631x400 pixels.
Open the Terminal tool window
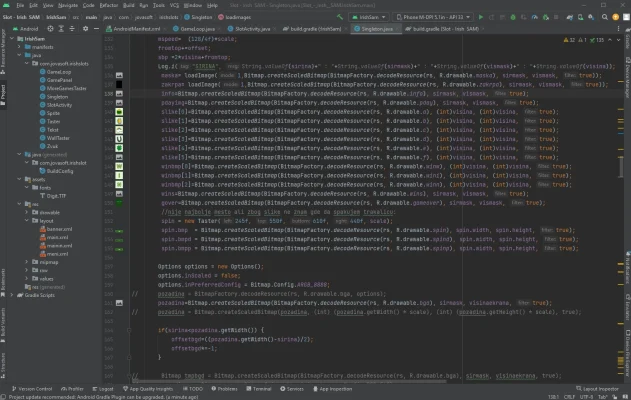[259, 389]
